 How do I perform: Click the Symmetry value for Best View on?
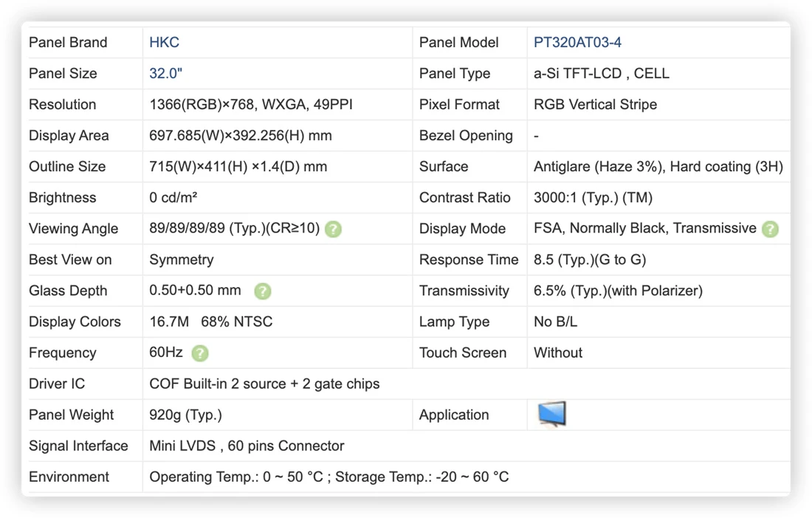pyautogui.click(x=182, y=260)
